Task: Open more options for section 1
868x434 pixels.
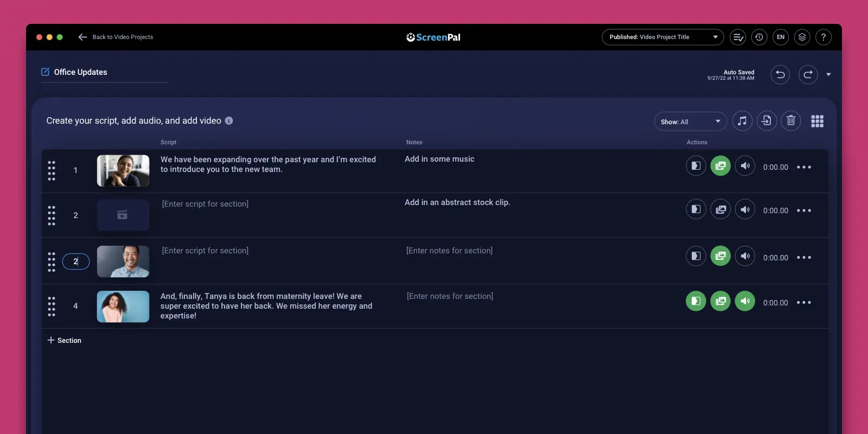Action: pyautogui.click(x=804, y=167)
